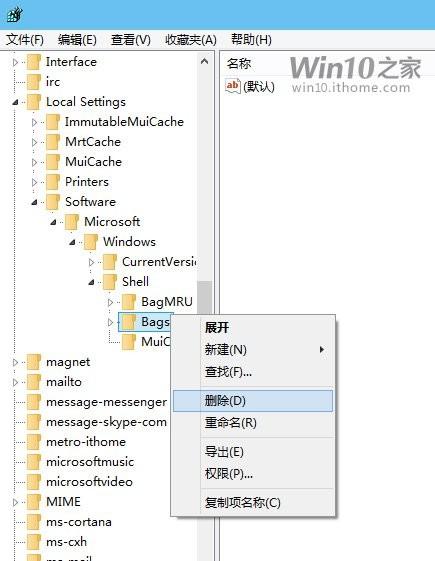The height and width of the screenshot is (561, 435).
Task: Click the mailto folder icon
Action: (34, 382)
